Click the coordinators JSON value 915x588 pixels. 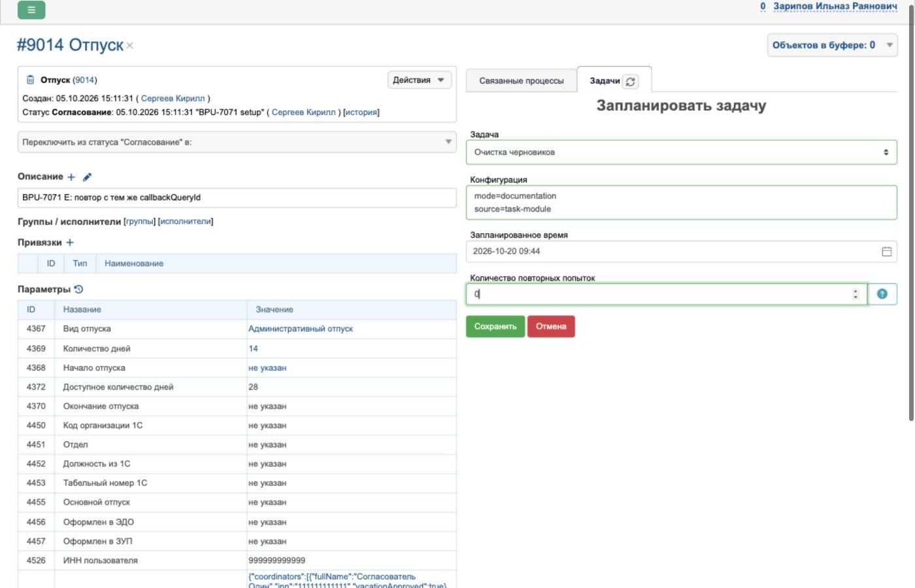tap(347, 581)
